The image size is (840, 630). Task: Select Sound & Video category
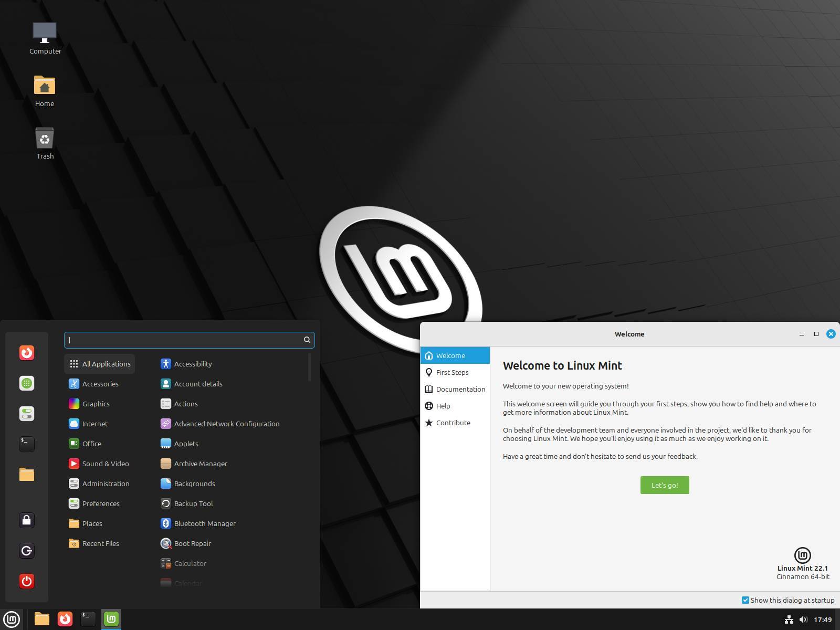point(99,464)
